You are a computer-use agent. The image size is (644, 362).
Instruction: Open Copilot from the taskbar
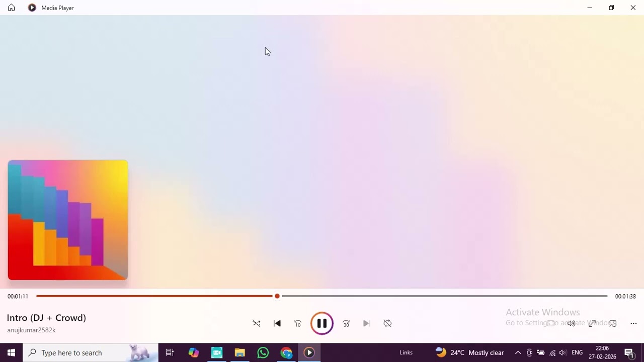[193, 352]
